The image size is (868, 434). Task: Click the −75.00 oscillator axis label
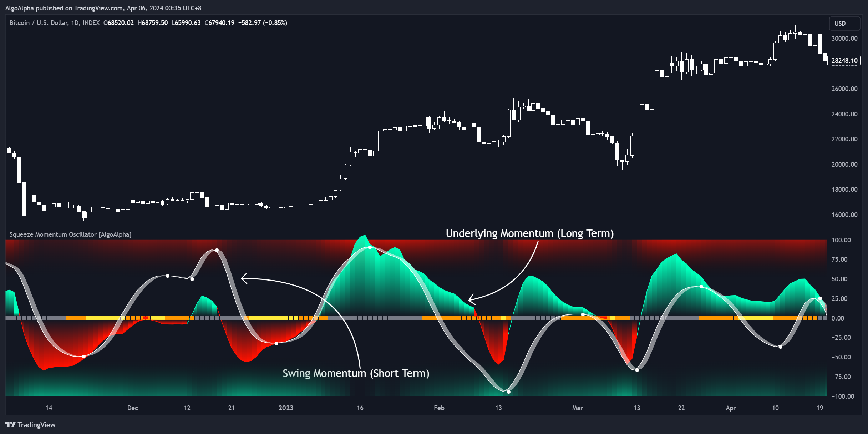pyautogui.click(x=841, y=377)
